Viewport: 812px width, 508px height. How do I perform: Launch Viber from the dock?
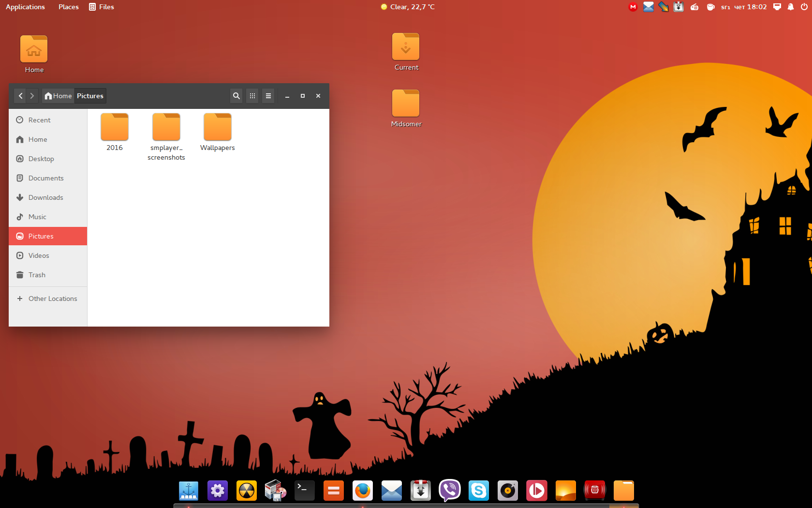[x=450, y=491]
